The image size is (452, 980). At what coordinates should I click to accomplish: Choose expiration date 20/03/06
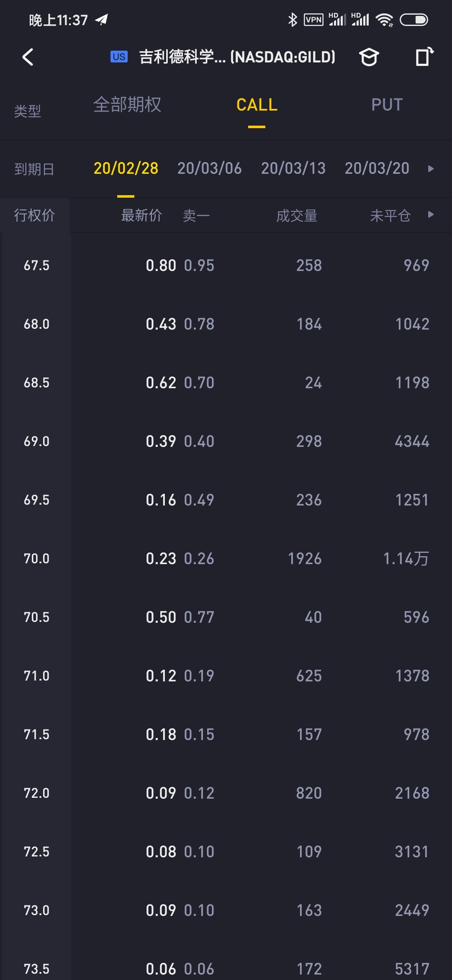(209, 168)
